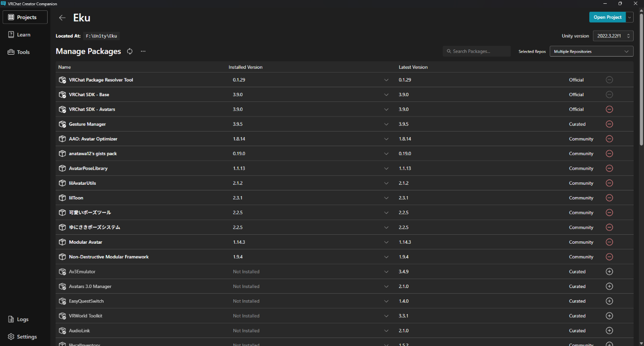The image size is (644, 346).
Task: Open version dropdown for lilToon
Action: [387, 198]
